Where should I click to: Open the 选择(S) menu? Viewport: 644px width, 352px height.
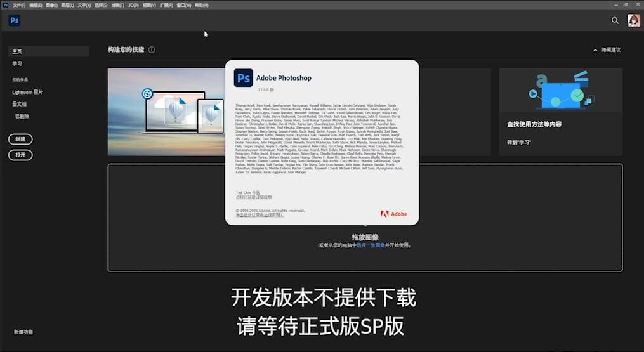pos(101,5)
